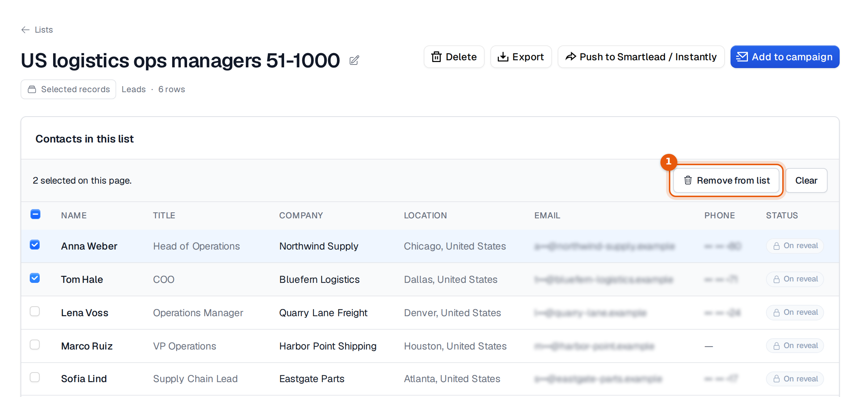Select Bluefern Logistics company cell
This screenshot has width=868, height=397.
pyautogui.click(x=319, y=280)
